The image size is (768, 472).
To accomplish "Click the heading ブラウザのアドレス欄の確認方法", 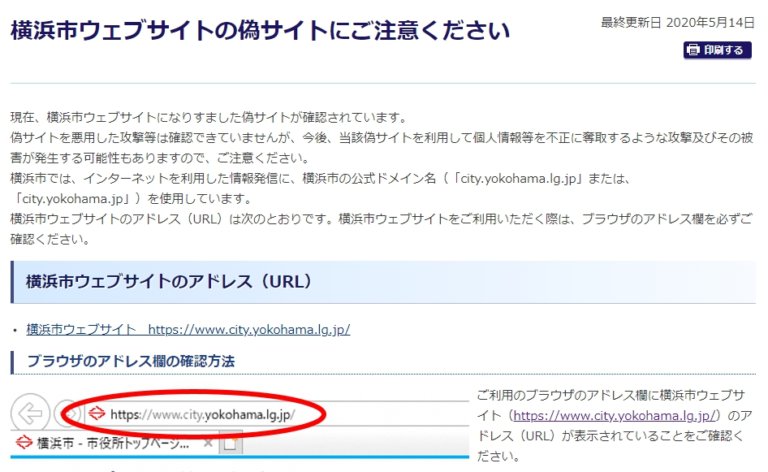I will (130, 361).
